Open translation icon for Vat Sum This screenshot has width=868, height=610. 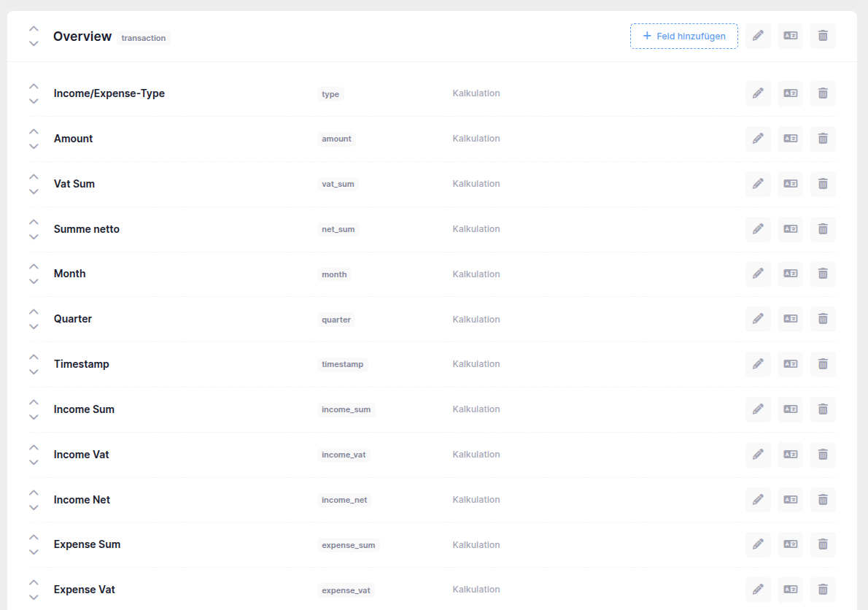tap(790, 184)
